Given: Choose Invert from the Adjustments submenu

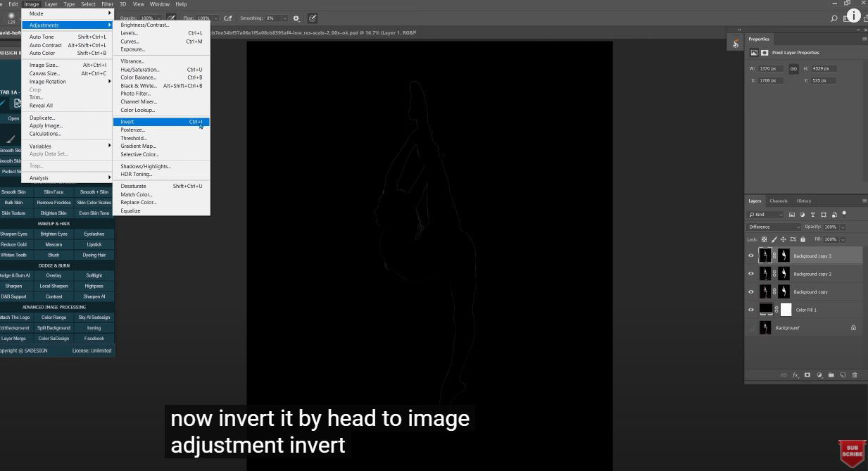Looking at the screenshot, I should [127, 122].
